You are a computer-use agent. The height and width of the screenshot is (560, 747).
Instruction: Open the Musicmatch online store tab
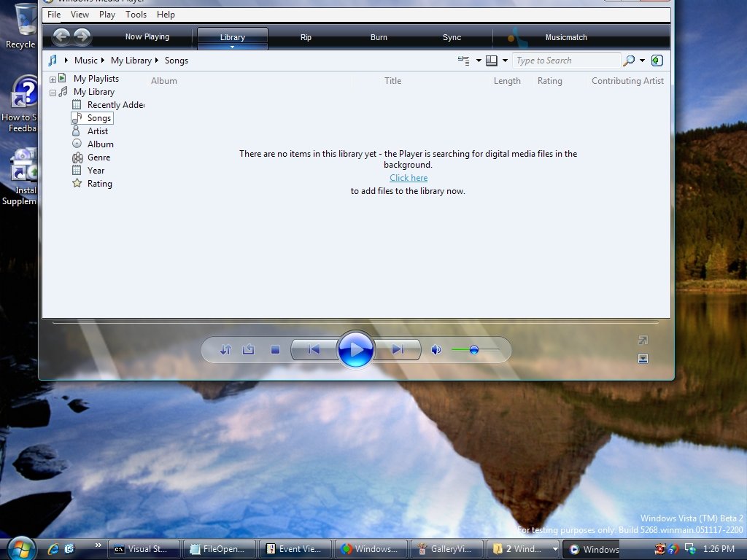[566, 37]
